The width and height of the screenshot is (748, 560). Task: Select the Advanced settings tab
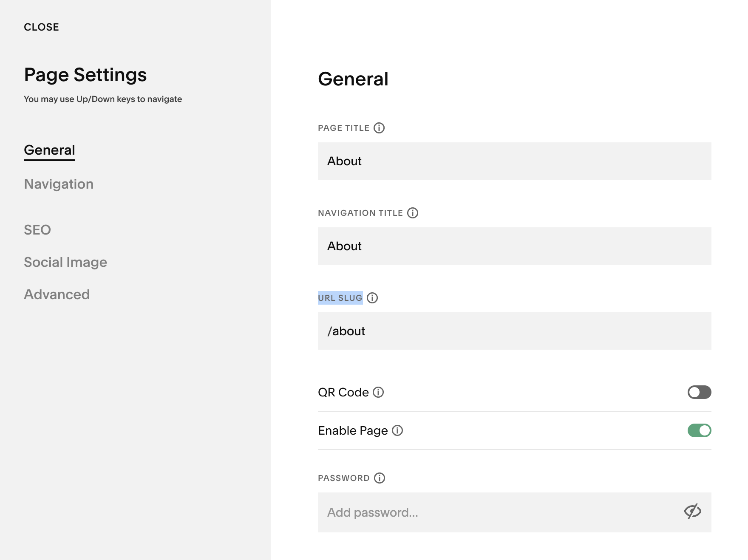point(57,294)
